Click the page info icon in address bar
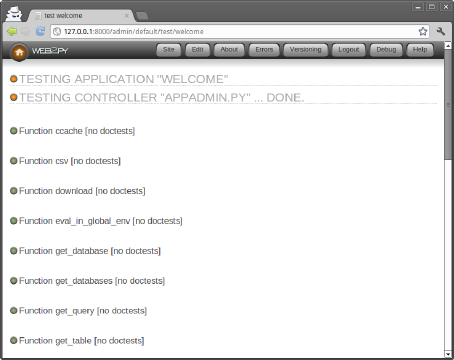The width and height of the screenshot is (454, 360). tap(57, 31)
